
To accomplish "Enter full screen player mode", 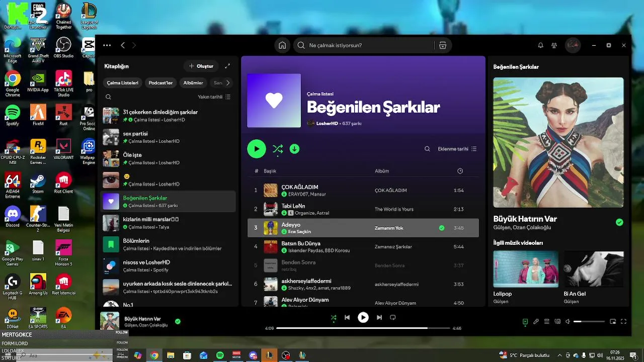I will (x=624, y=321).
